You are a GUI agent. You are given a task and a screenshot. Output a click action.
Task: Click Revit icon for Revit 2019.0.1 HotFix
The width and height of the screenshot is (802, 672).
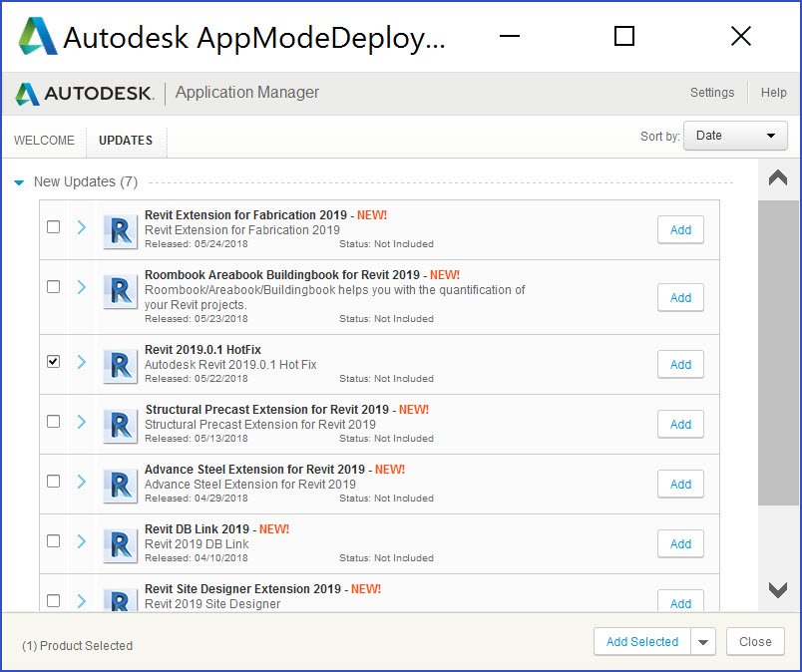coord(120,366)
